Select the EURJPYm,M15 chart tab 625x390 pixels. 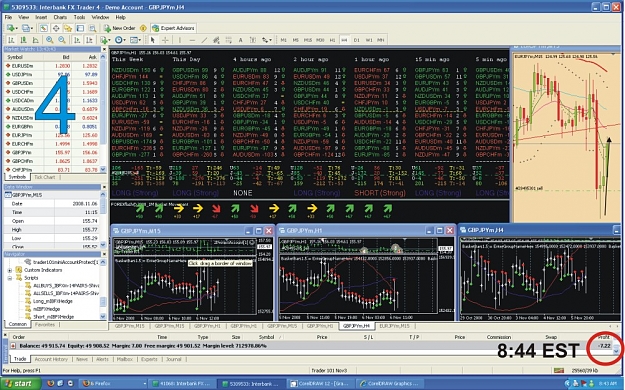394,326
